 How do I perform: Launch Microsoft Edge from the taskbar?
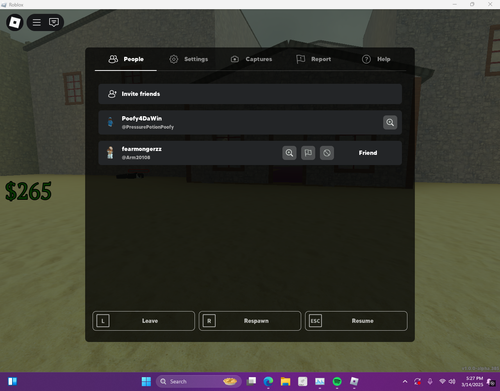[x=268, y=382]
